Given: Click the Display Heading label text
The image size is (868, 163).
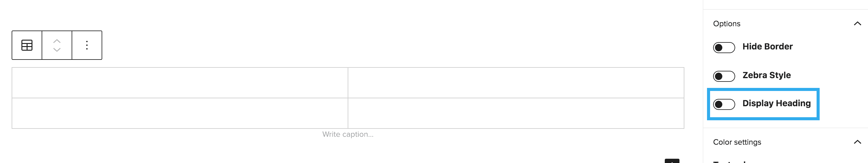Looking at the screenshot, I should [x=776, y=103].
